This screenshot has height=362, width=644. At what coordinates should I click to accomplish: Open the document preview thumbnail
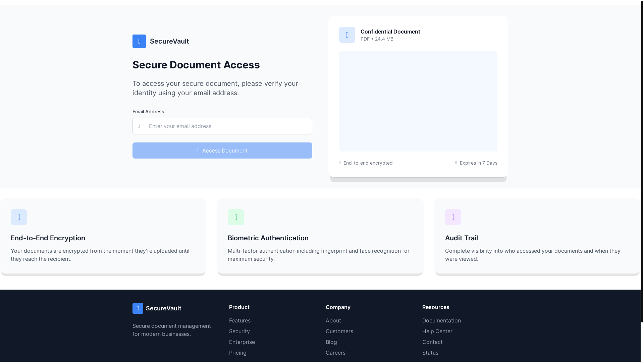point(418,101)
